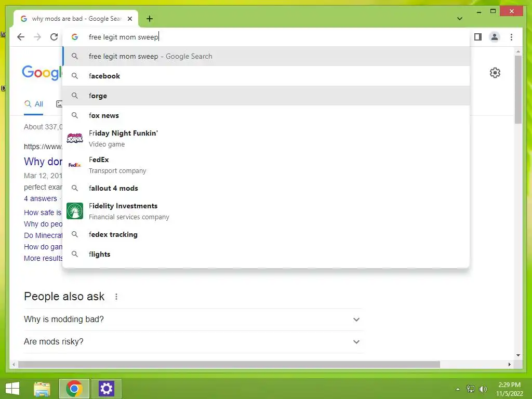Close the 'why mods are bad' tab

[130, 19]
